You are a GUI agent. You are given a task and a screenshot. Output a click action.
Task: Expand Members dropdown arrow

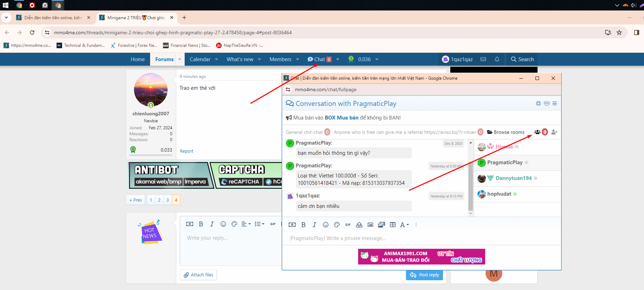297,59
